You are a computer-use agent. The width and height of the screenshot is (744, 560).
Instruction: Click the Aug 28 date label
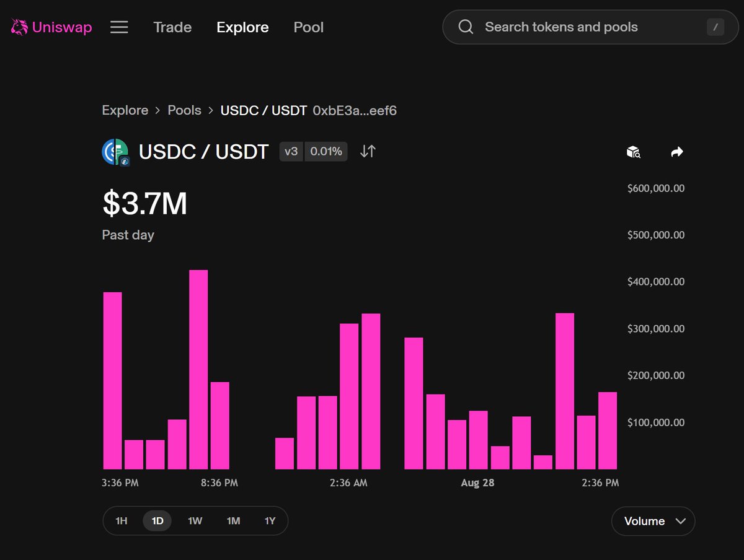(477, 483)
